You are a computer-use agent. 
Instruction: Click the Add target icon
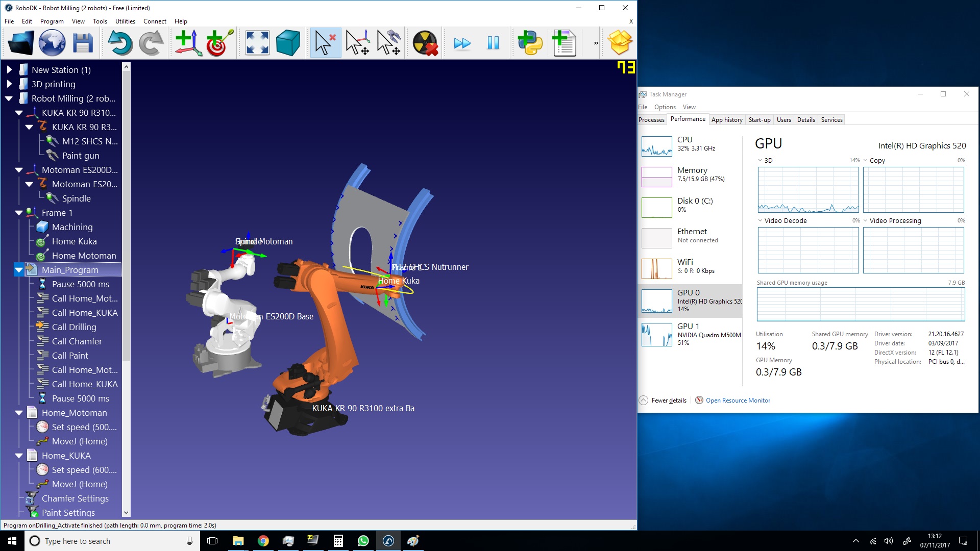tap(219, 43)
